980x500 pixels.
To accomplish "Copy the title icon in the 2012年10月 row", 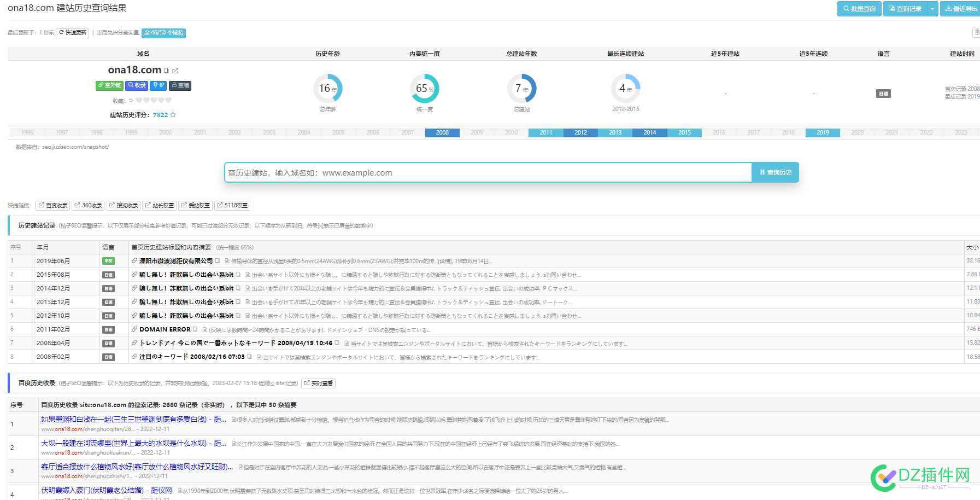I will pos(238,316).
